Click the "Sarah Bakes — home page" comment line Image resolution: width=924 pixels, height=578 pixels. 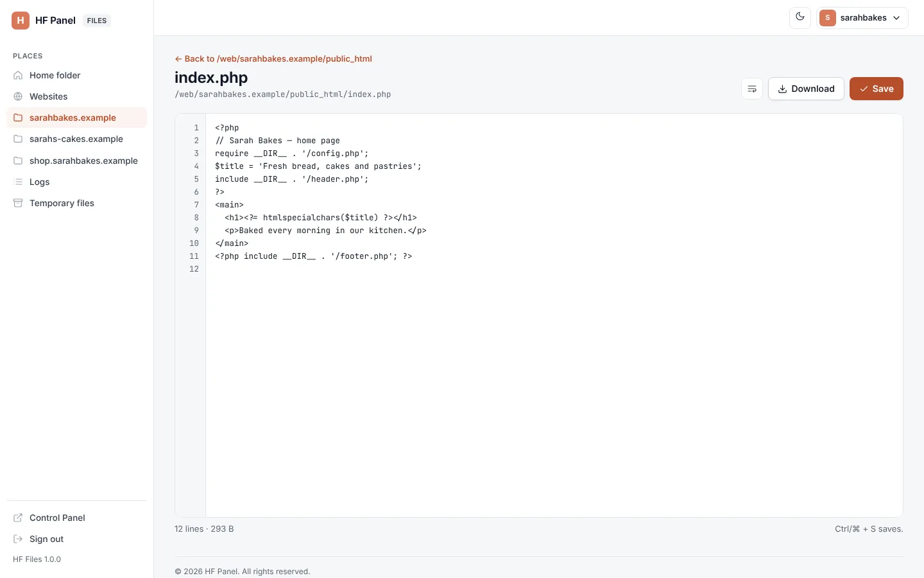[x=278, y=141]
